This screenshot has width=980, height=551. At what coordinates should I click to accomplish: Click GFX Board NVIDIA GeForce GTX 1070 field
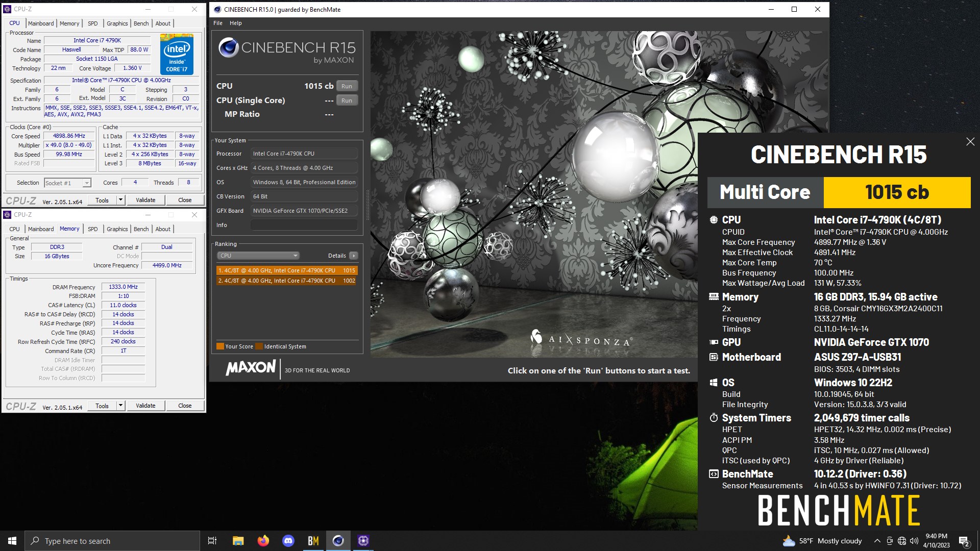pos(304,211)
